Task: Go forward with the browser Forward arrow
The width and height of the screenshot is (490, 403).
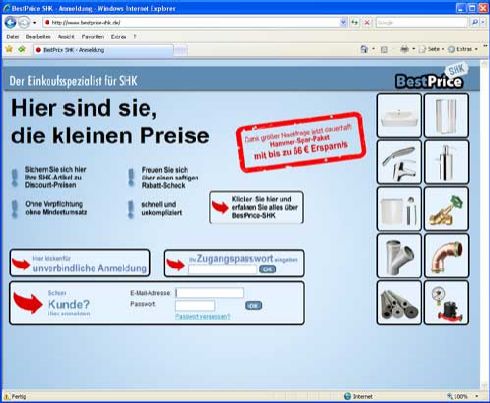Action: point(24,23)
